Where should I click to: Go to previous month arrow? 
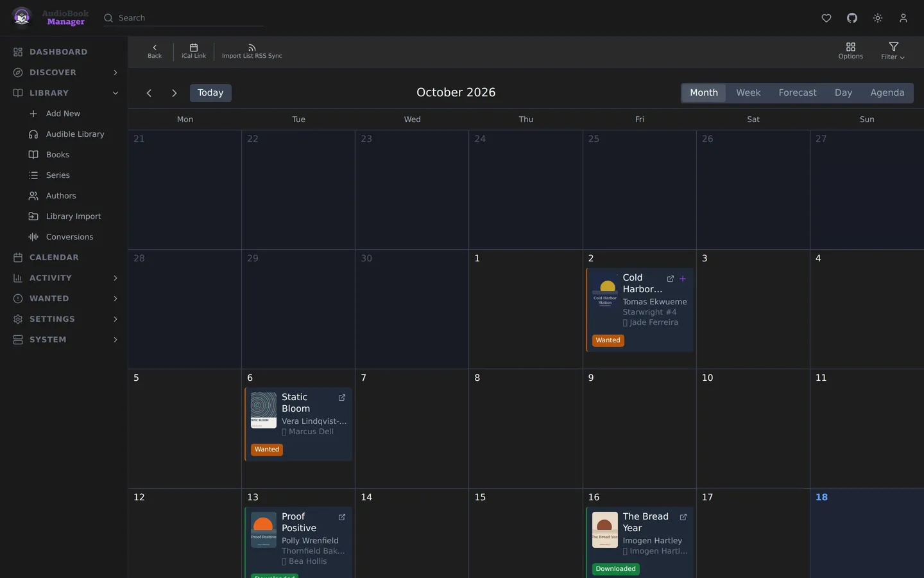click(149, 93)
